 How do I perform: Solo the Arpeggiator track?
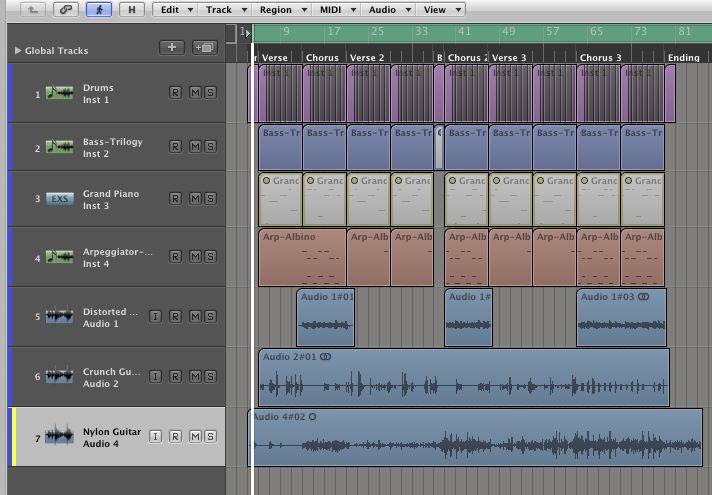click(x=210, y=257)
